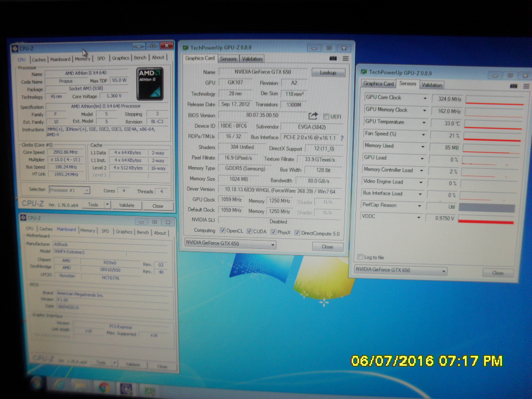Click the CPU-Z taskbar icon
This screenshot has height=399, width=532.
pos(126,389)
